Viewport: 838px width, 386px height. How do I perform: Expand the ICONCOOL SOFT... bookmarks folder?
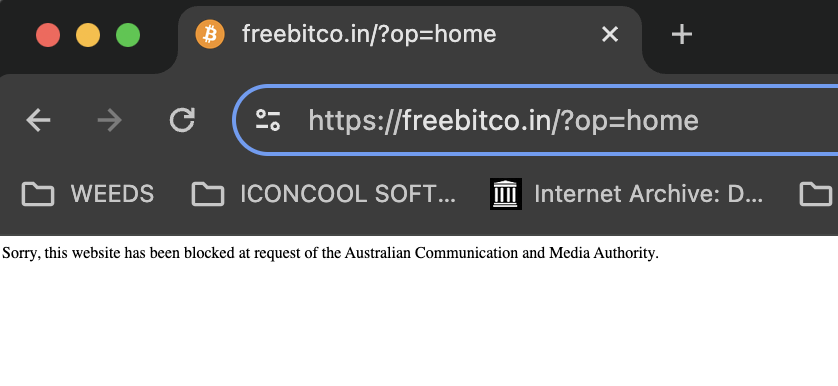tap(324, 194)
